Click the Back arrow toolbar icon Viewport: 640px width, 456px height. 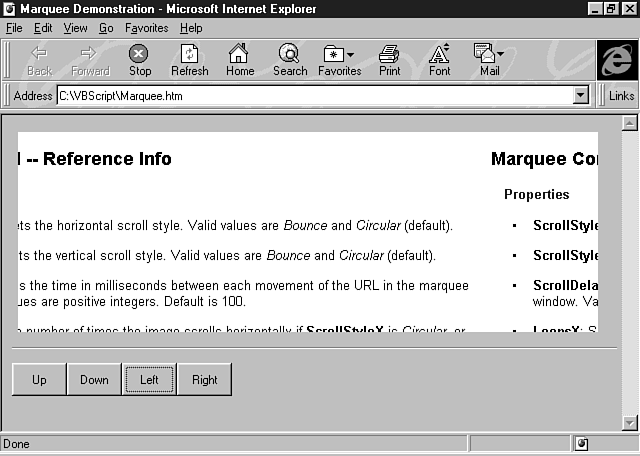click(x=40, y=54)
